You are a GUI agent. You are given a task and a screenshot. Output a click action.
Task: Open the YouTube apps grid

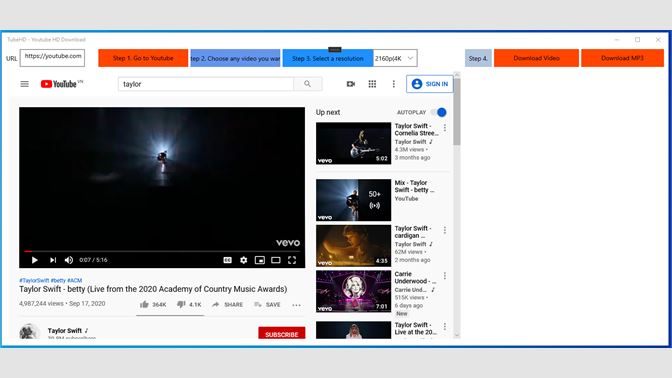(x=372, y=84)
